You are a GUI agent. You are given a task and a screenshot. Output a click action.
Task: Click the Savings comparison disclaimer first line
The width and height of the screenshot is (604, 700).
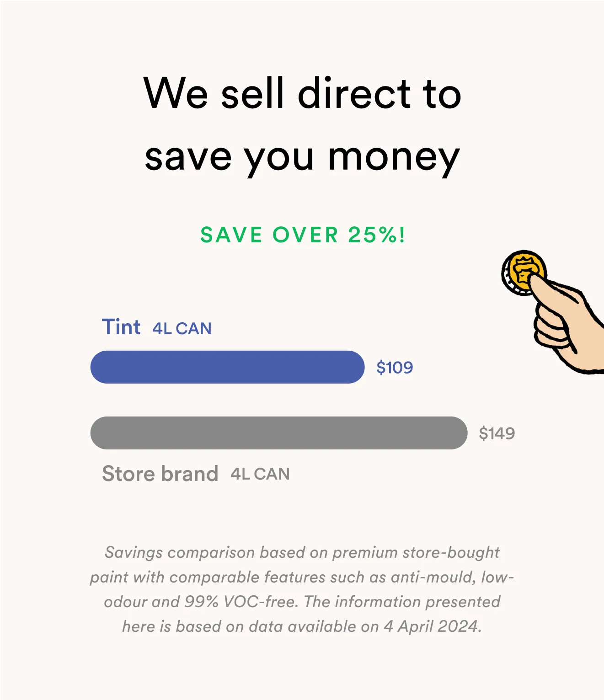point(302,552)
